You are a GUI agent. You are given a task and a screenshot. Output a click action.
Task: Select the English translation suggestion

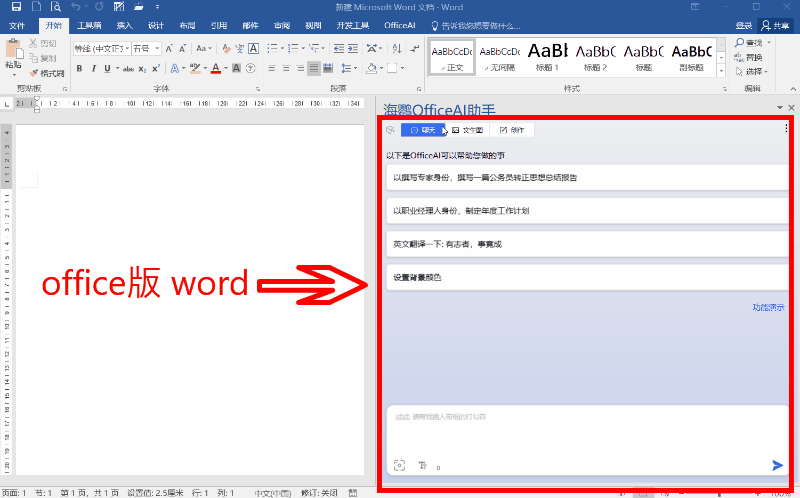[587, 244]
